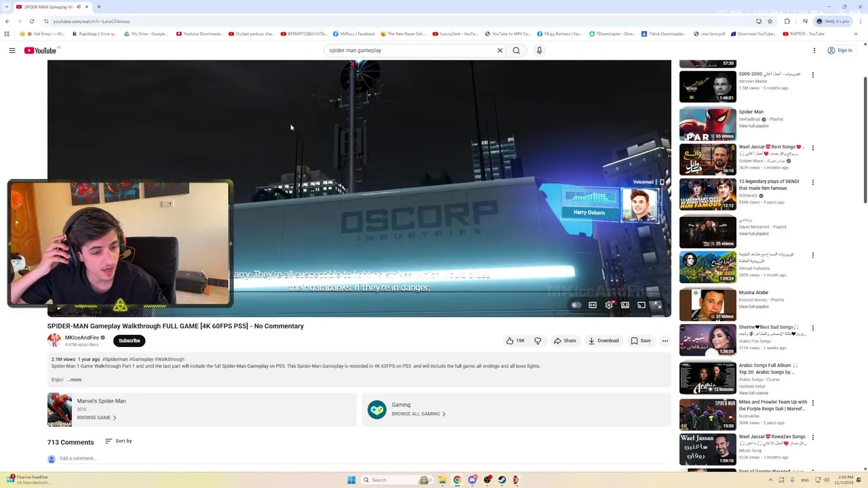Open Steam from the taskbar

click(x=502, y=480)
